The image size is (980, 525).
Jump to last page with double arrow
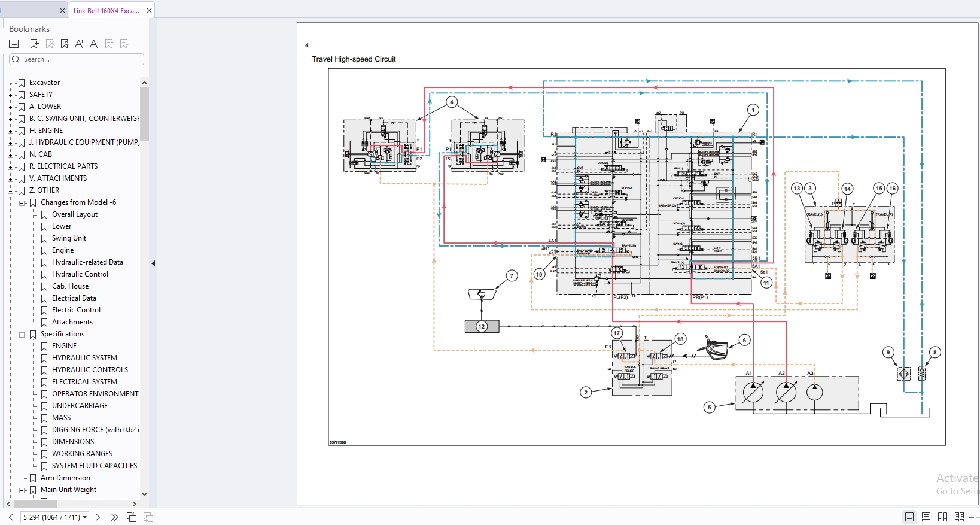point(114,517)
